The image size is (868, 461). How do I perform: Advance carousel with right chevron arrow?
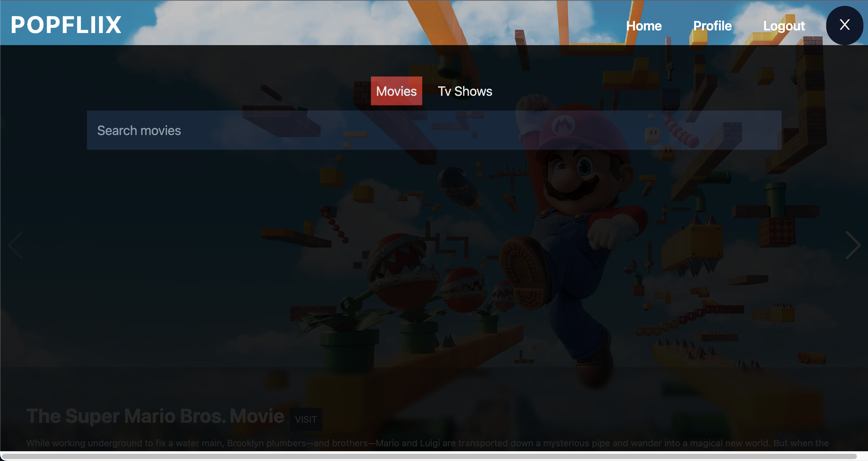tap(853, 245)
